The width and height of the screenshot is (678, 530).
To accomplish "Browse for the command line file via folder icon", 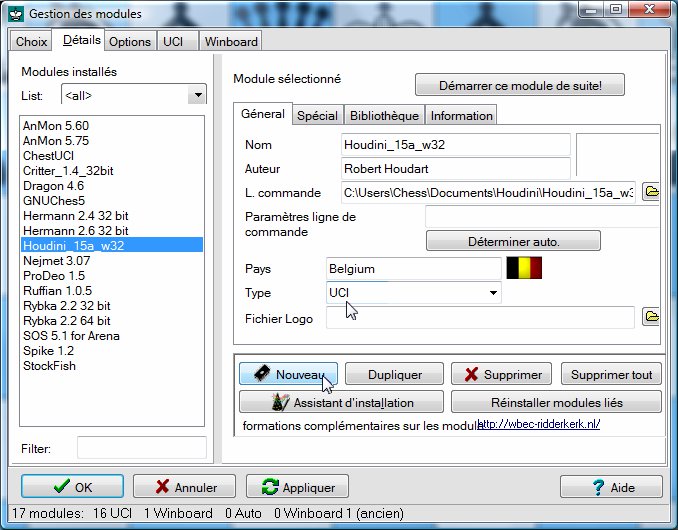I will 651,192.
